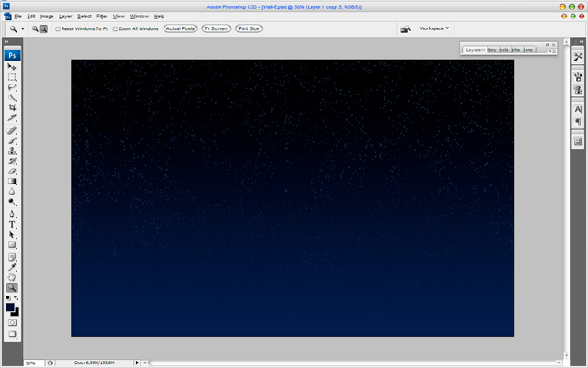
Task: Click Actual Pixels button
Action: click(x=180, y=28)
